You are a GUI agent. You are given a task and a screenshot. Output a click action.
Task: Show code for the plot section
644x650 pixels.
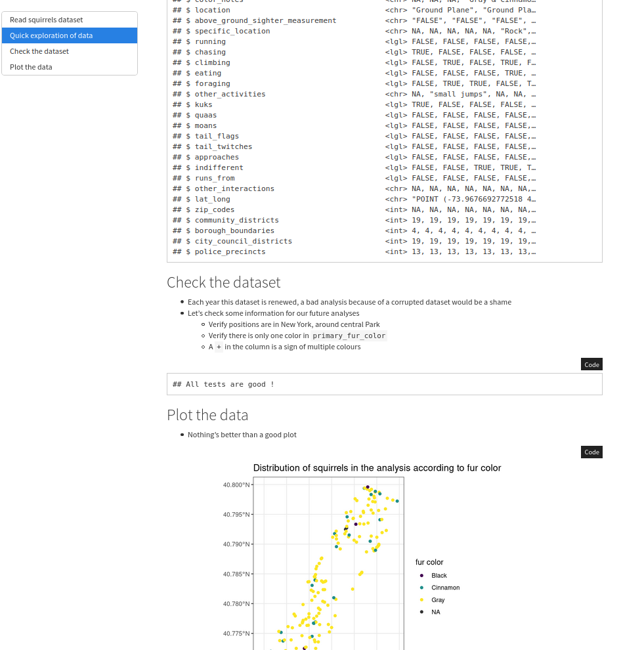pos(591,452)
